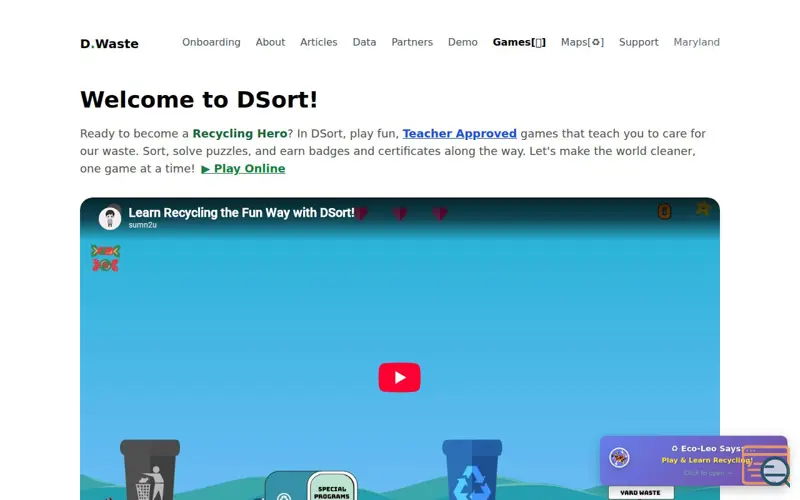Open the Partners page
Viewport: 800px width, 500px height.
[x=412, y=42]
